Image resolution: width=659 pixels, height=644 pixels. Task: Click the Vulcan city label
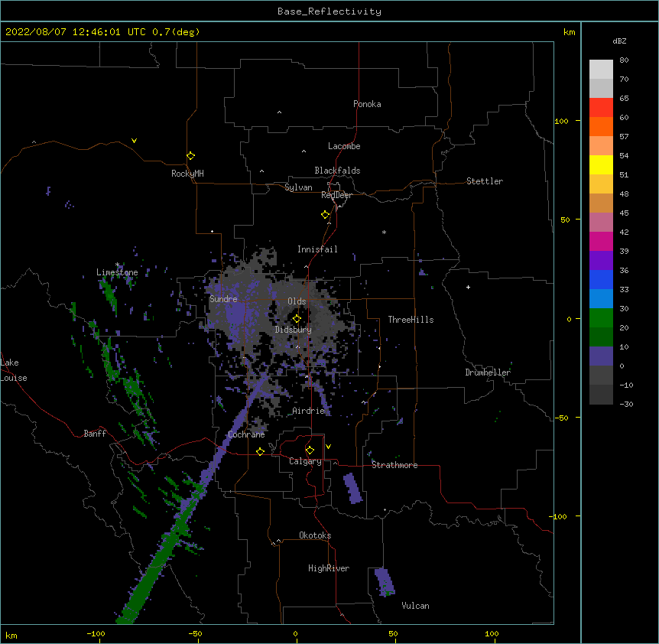[x=415, y=606]
